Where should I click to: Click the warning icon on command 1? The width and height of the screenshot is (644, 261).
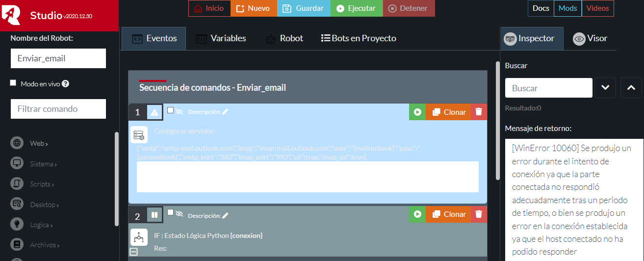pos(155,112)
